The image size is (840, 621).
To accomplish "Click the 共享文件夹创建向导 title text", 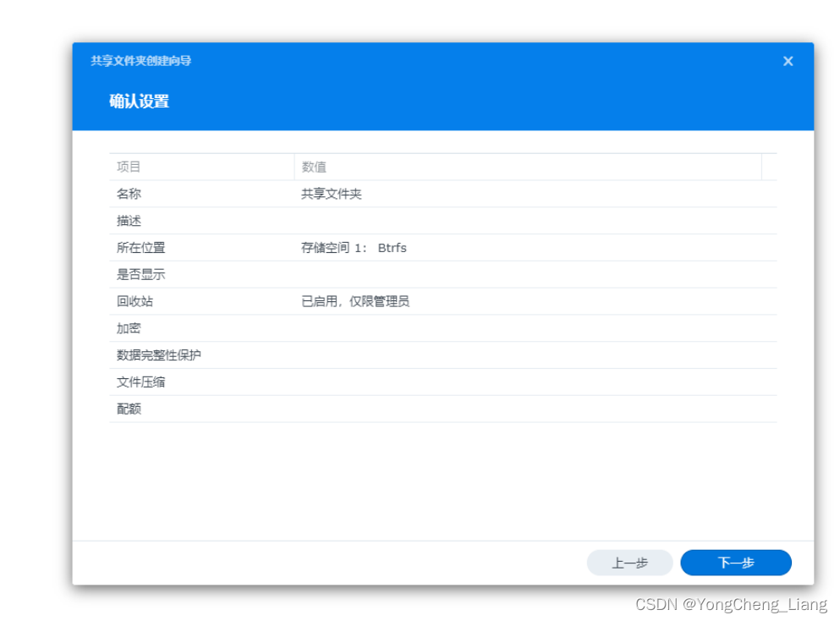I will [141, 61].
